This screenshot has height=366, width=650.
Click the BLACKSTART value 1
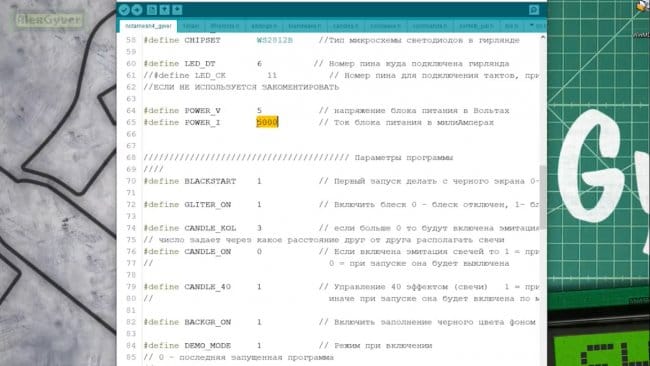tap(259, 181)
